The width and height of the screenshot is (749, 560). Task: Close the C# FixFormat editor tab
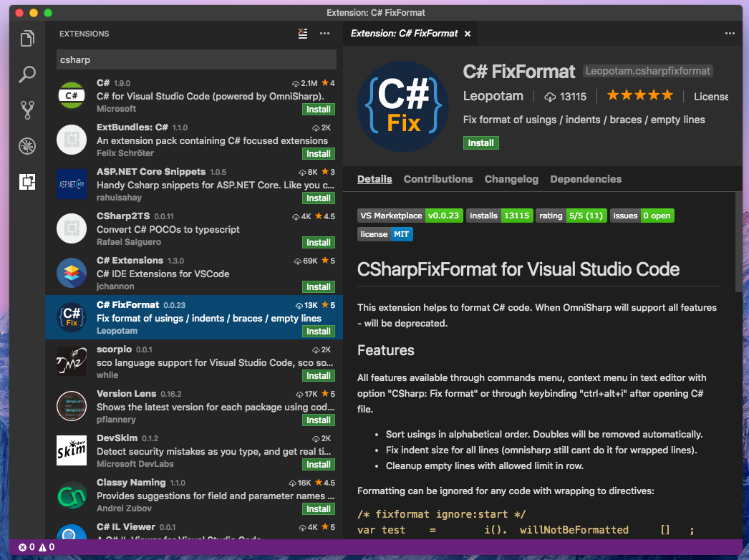(468, 34)
